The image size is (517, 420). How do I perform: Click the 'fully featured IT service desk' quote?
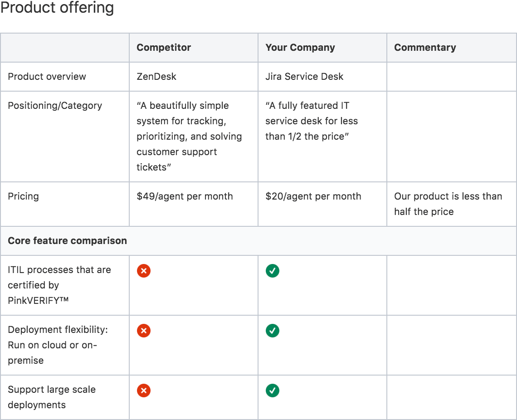[x=312, y=121]
